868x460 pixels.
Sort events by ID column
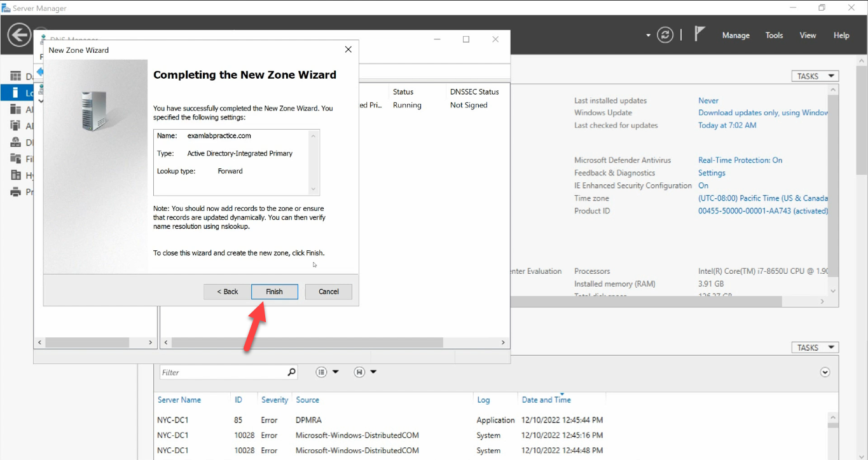(238, 400)
